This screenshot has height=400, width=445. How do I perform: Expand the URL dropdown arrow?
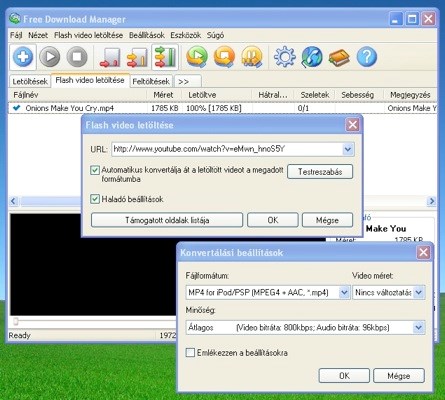tap(348, 149)
